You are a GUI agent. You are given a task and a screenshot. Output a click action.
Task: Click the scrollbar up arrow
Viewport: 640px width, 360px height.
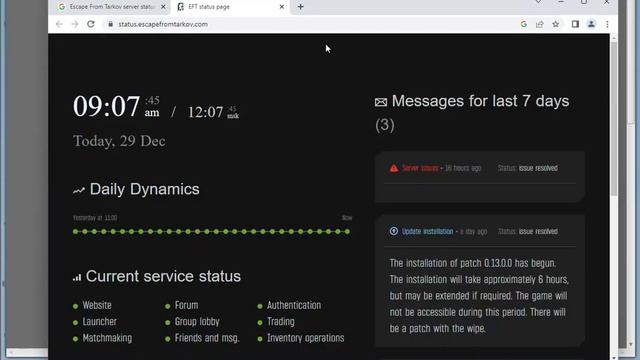613,38
